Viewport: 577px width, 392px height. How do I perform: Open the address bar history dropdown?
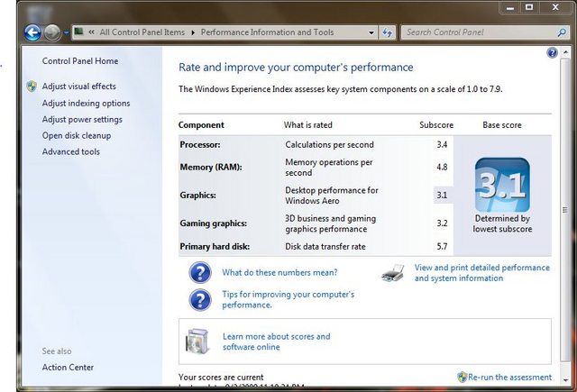click(371, 32)
